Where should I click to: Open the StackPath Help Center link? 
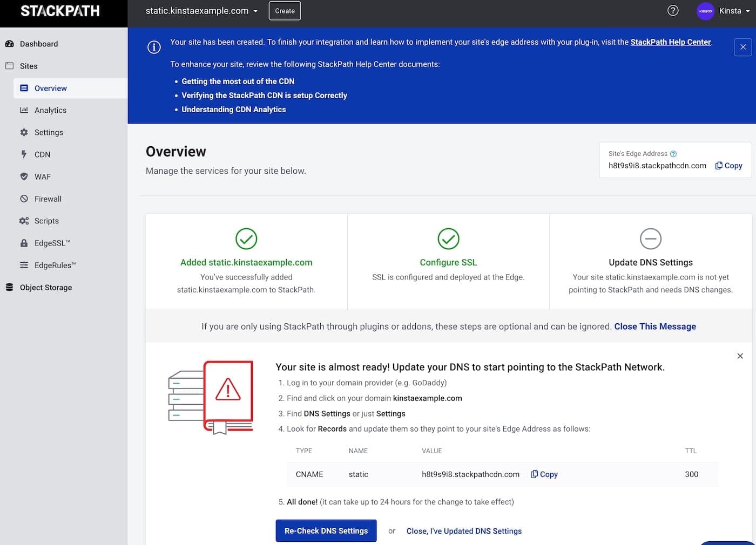tap(671, 42)
